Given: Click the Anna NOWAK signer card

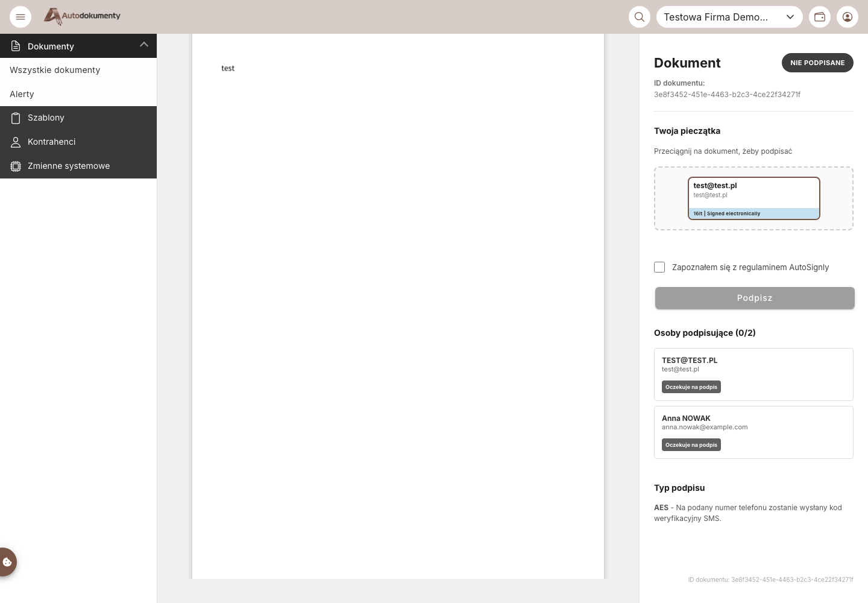Looking at the screenshot, I should tap(753, 432).
